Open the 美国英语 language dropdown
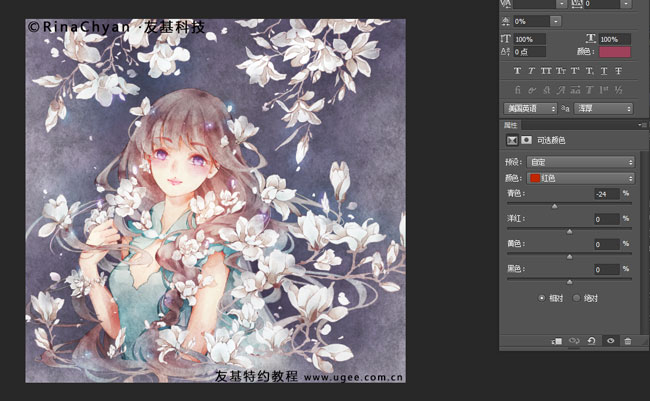Image resolution: width=650 pixels, height=401 pixels. [530, 109]
